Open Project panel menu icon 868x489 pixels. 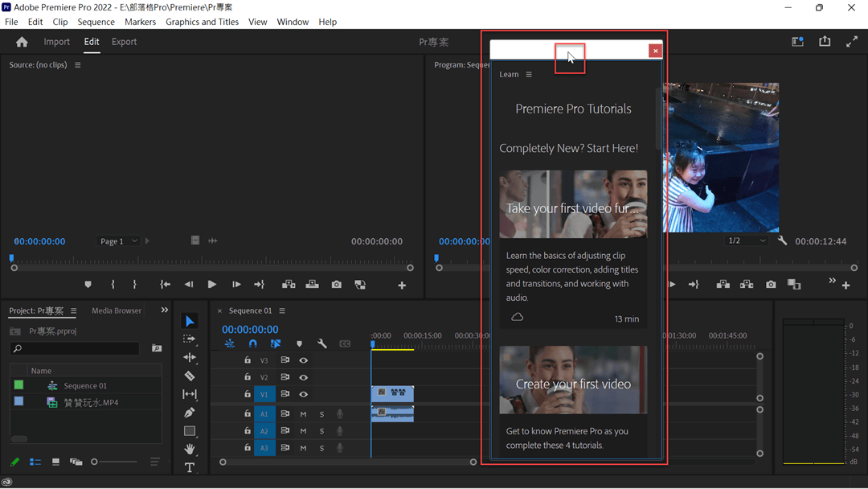pos(74,310)
